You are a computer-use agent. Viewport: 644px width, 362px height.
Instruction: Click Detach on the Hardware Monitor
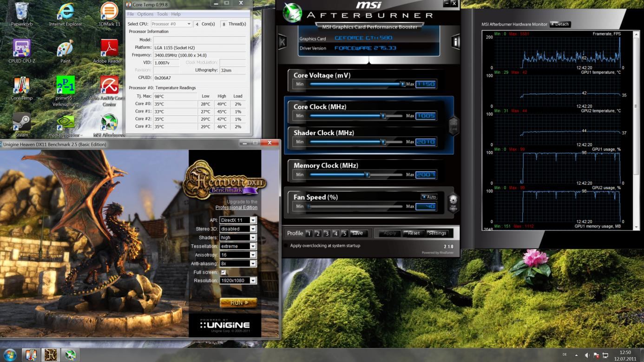[560, 24]
